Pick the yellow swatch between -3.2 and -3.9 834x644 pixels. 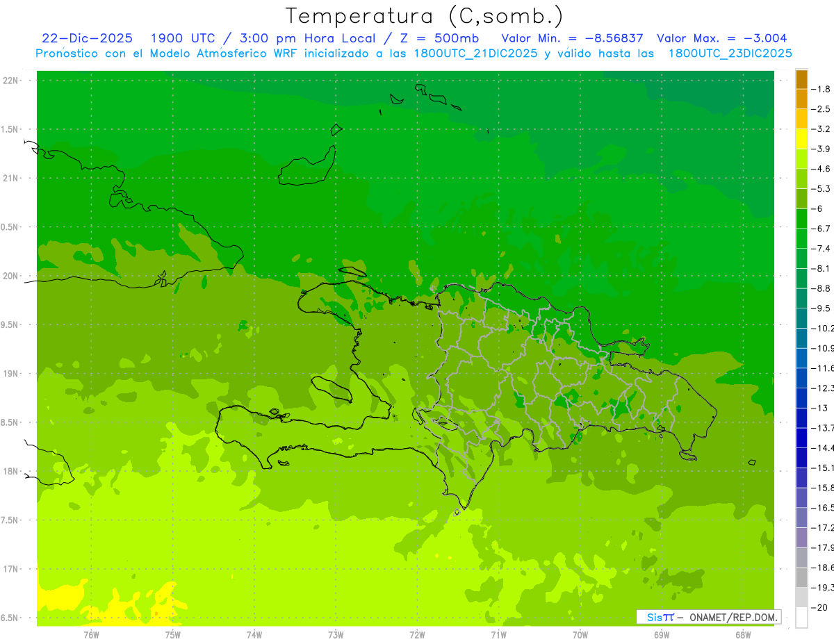click(801, 139)
